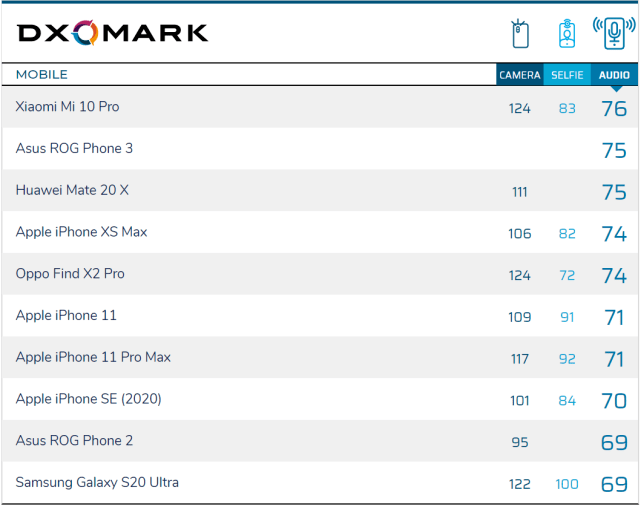Viewport: 641px width, 507px height.
Task: Open Xiaomi Mi 10 Pro review
Action: (x=67, y=107)
